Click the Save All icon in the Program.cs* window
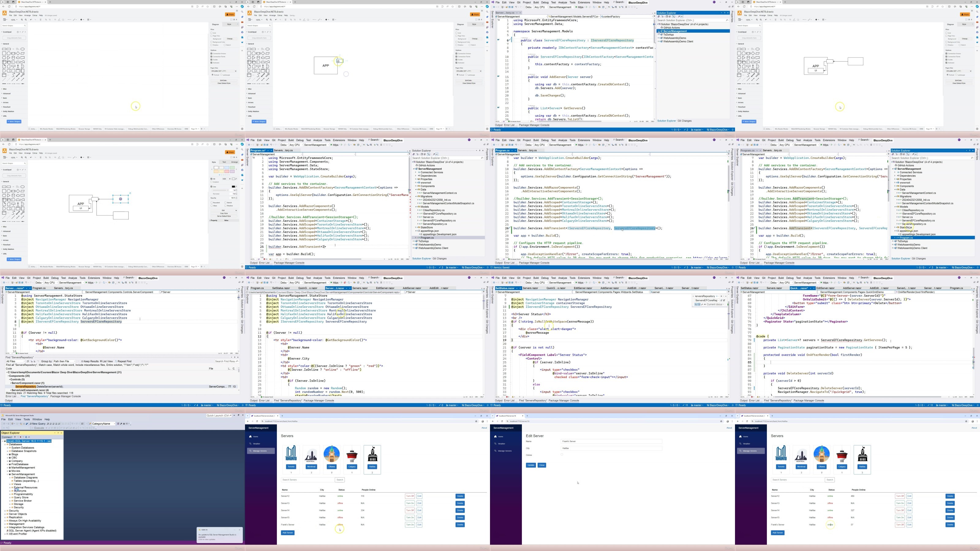The height and width of the screenshot is (551, 980). tap(267, 145)
